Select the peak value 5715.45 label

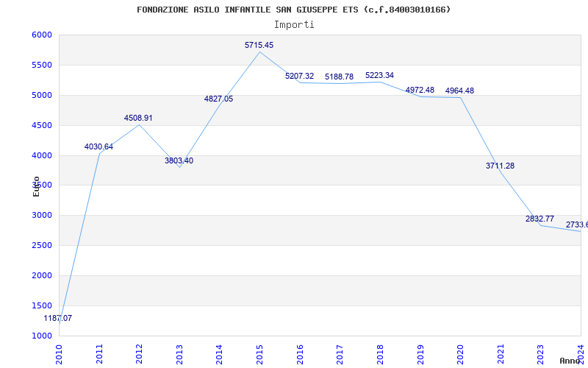pyautogui.click(x=259, y=45)
